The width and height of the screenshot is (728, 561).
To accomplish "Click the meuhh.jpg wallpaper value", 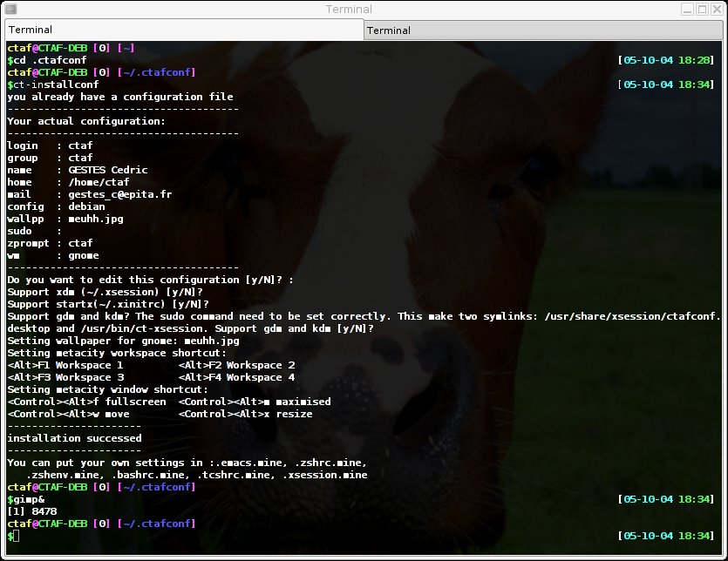I will pyautogui.click(x=95, y=220).
